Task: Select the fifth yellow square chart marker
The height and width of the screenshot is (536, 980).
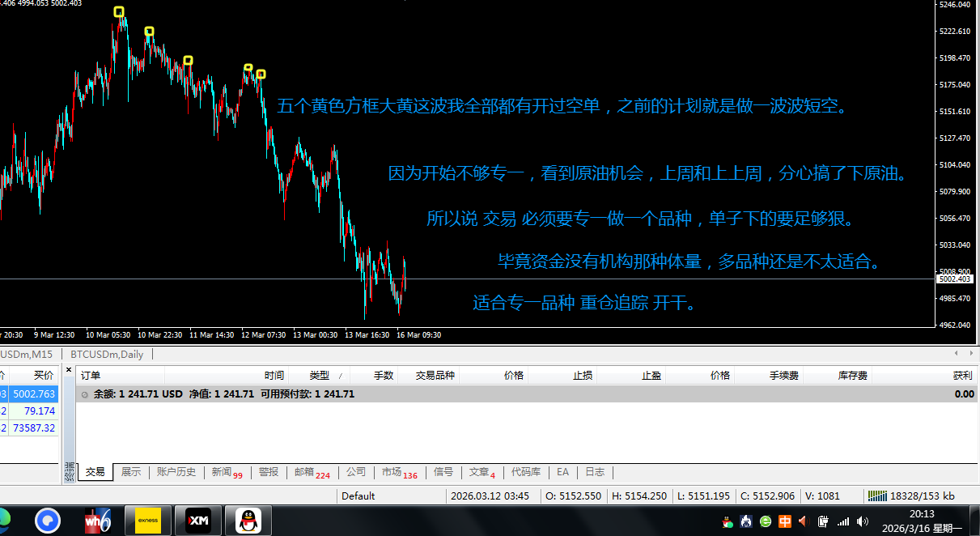Action: 261,74
